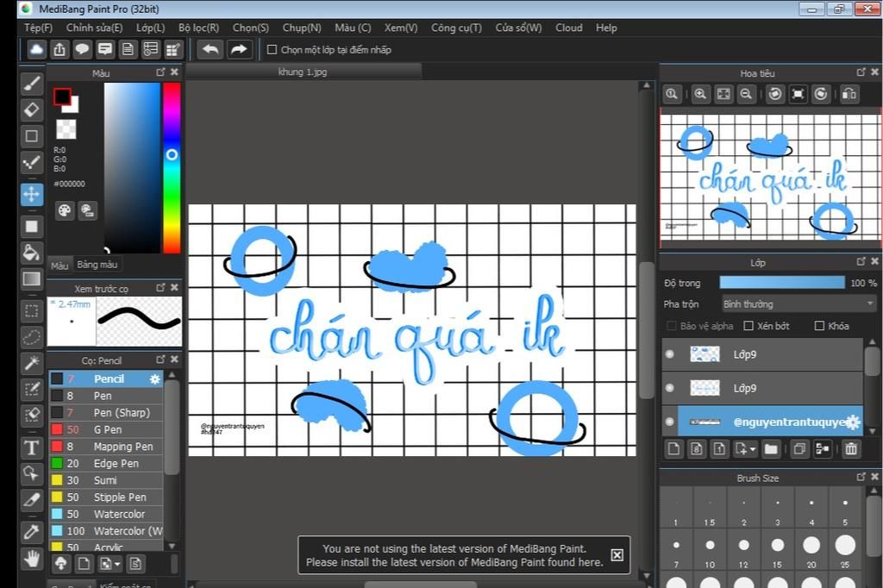Select the Text tool
The height and width of the screenshot is (588, 883).
(32, 448)
